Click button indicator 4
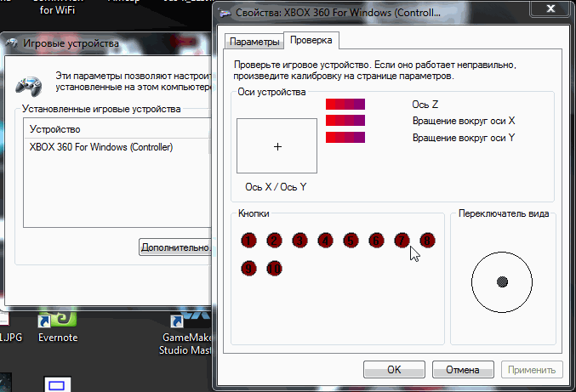Screen dimensions: 576x392 [325, 241]
